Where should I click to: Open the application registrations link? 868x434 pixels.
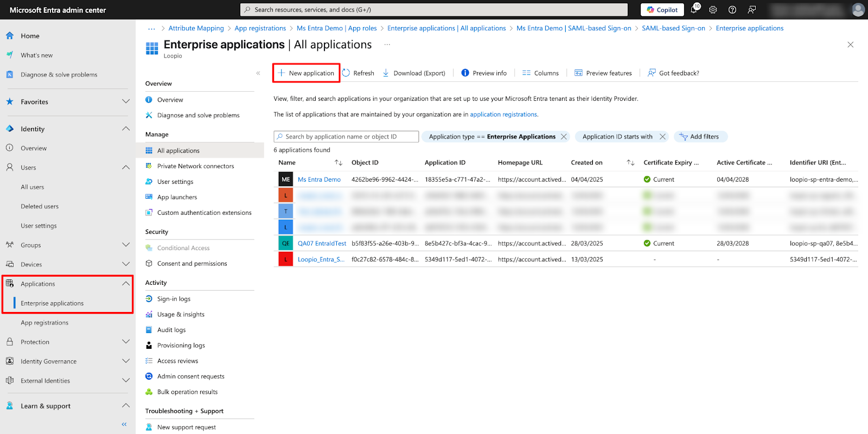(x=503, y=114)
